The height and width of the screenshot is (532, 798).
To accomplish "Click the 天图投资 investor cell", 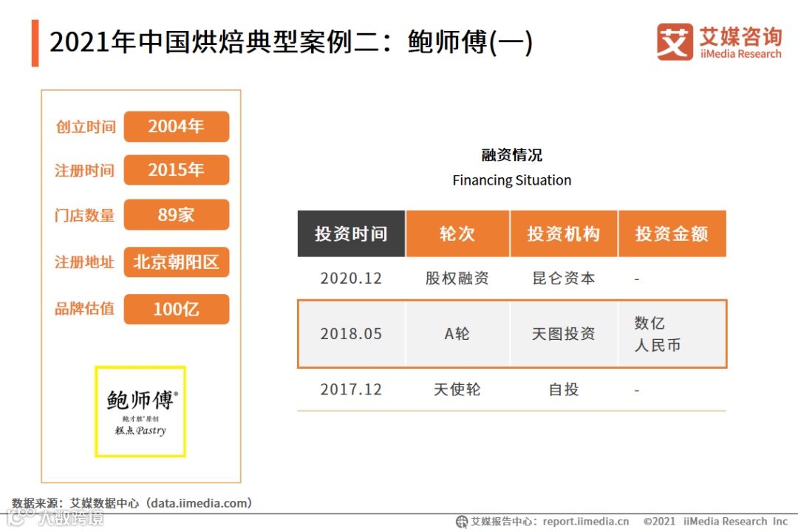I will (564, 334).
